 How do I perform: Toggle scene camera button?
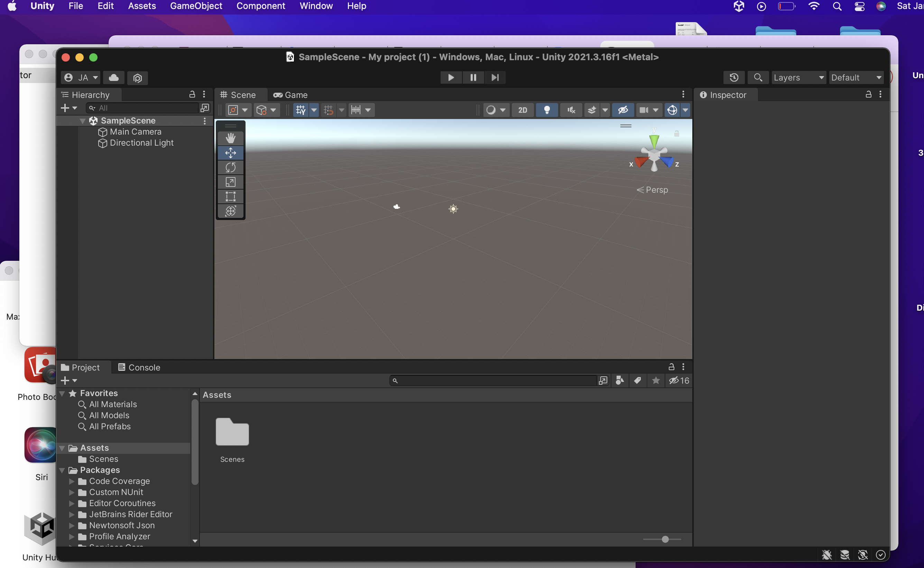pos(644,110)
